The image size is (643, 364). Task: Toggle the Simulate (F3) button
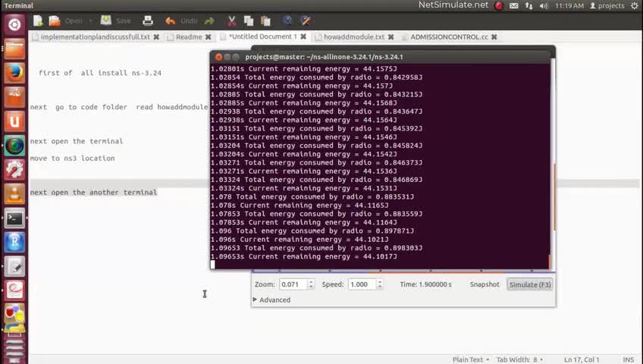(x=530, y=284)
